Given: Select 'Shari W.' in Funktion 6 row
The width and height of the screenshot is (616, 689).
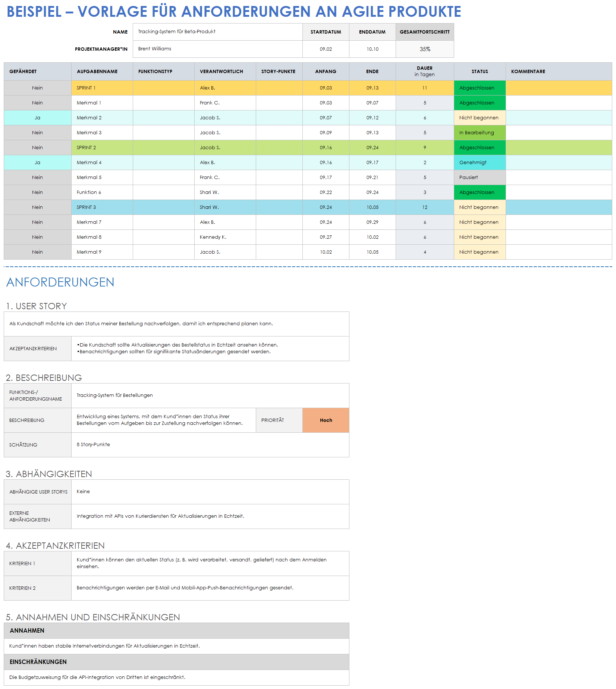Looking at the screenshot, I should [225, 192].
